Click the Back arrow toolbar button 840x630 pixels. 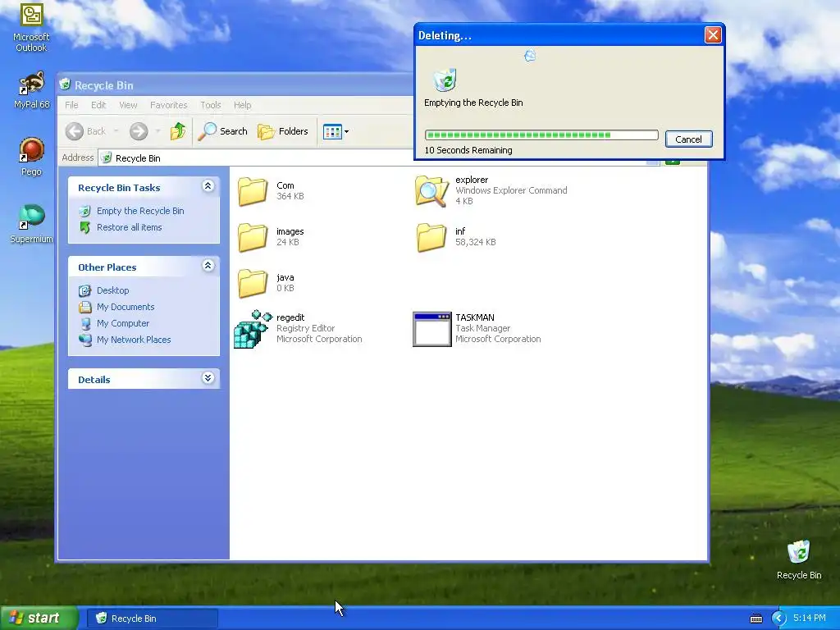pyautogui.click(x=75, y=131)
